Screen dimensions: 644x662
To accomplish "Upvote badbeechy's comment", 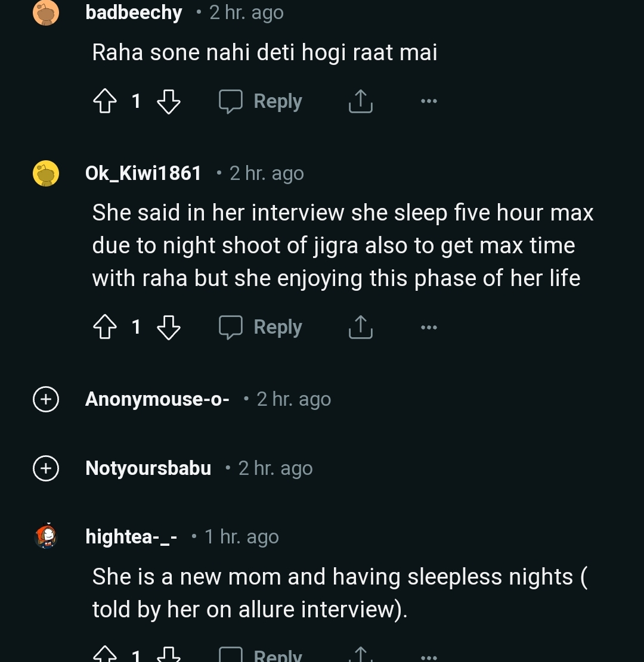I will click(x=105, y=101).
